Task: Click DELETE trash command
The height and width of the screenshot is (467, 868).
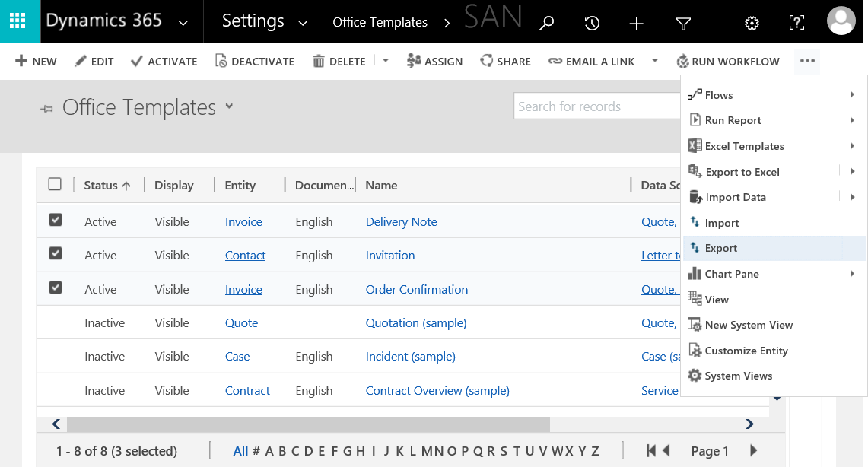Action: [x=339, y=62]
